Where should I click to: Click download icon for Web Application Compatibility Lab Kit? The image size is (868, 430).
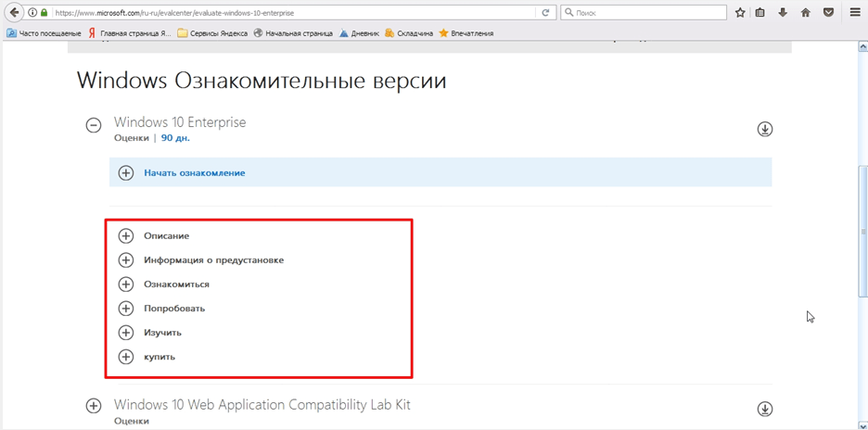point(764,409)
